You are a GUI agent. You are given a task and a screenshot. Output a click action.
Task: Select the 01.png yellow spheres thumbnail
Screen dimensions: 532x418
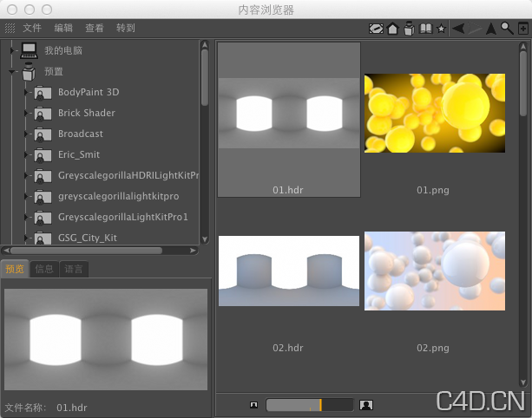(435, 114)
